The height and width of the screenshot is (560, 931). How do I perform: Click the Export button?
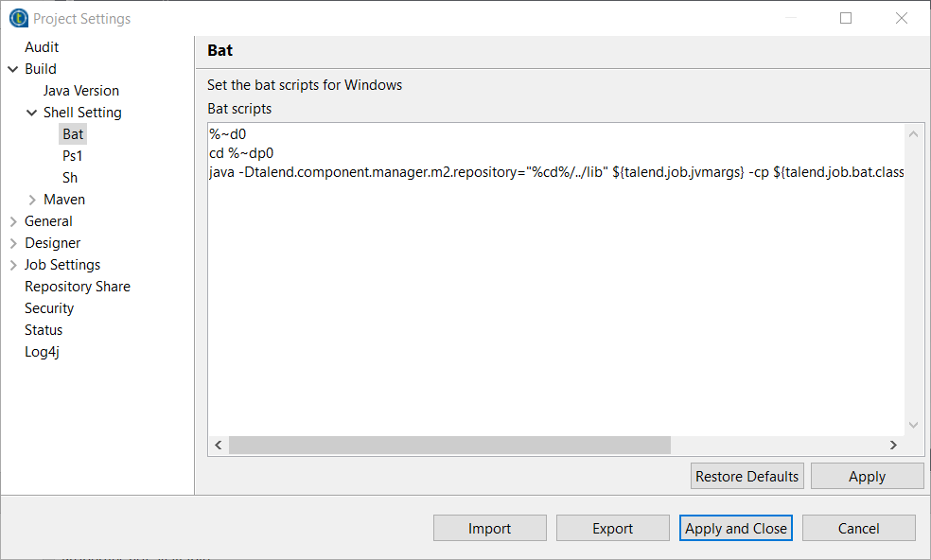point(612,529)
